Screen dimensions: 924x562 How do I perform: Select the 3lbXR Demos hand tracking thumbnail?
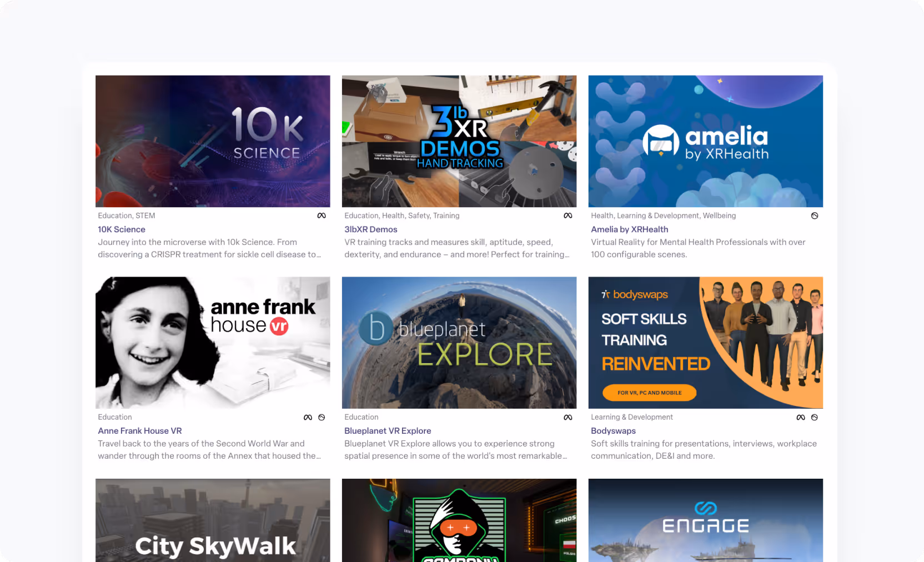click(x=459, y=141)
